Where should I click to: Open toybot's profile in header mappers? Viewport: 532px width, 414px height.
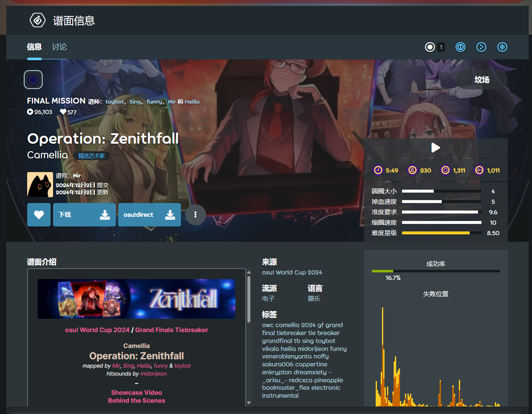(115, 102)
